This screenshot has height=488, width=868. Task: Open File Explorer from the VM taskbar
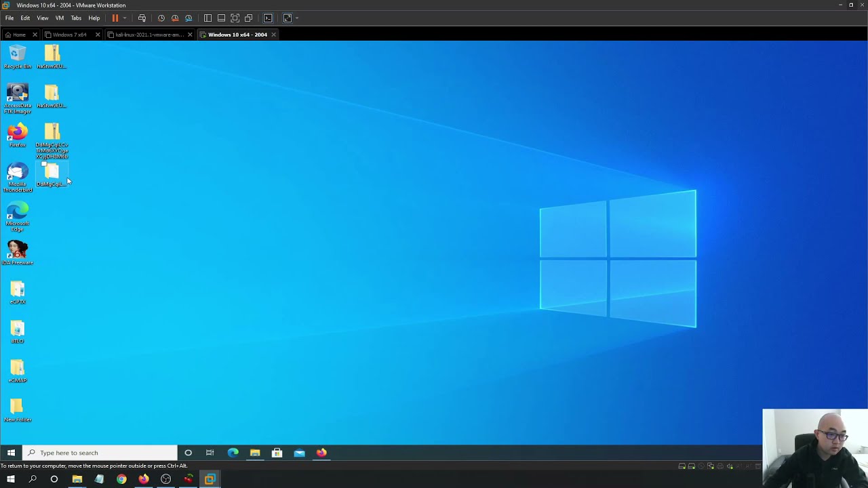coord(255,453)
